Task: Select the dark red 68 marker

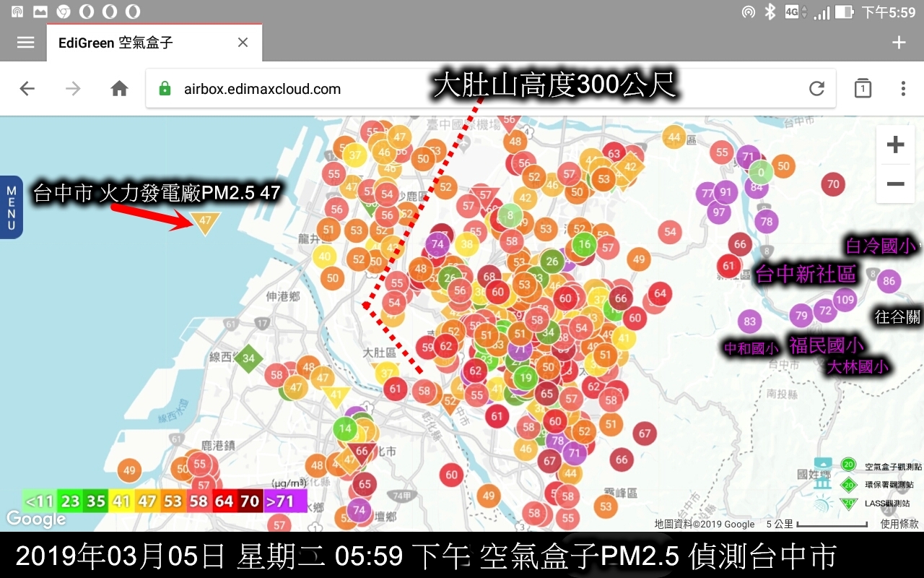Action: coord(489,276)
